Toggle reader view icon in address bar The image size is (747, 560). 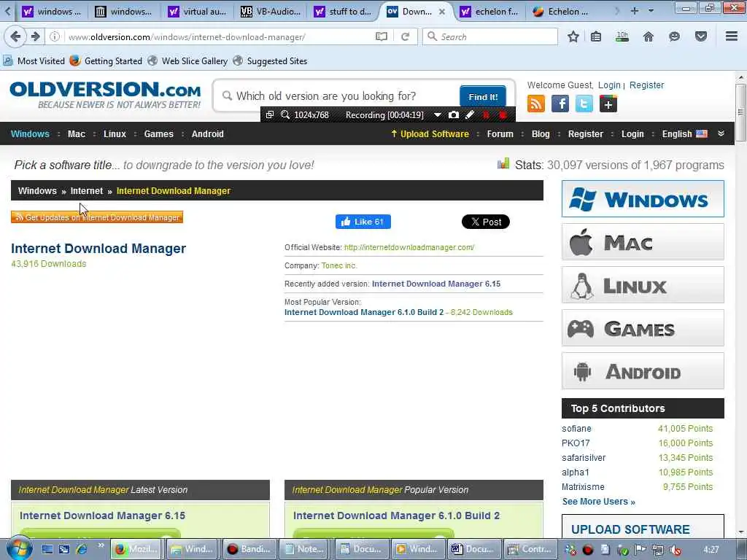point(381,36)
